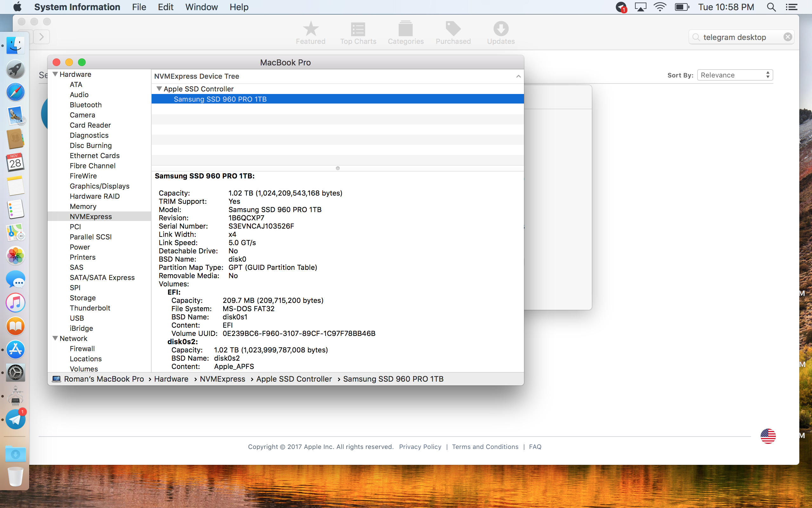The image size is (812, 508).
Task: Click Featured star in App Store toolbar
Action: (311, 33)
